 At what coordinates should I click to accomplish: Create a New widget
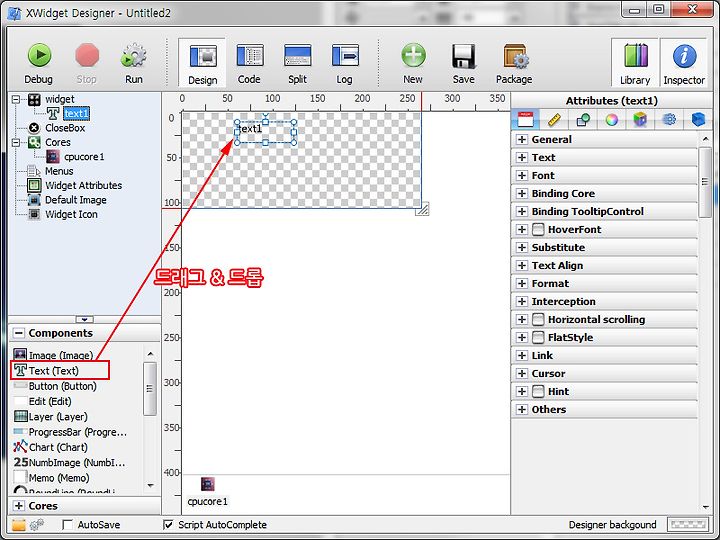pyautogui.click(x=413, y=63)
